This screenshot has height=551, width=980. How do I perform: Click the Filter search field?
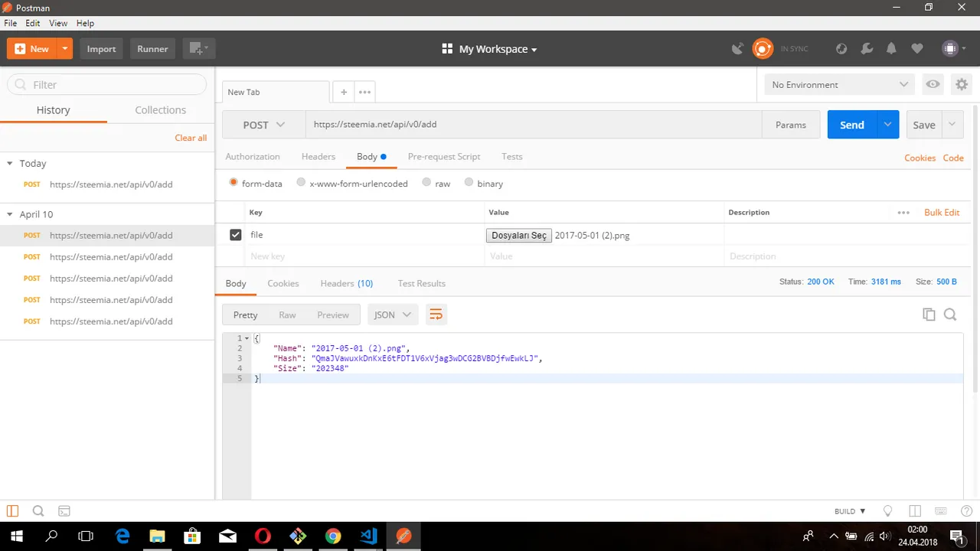click(x=106, y=85)
